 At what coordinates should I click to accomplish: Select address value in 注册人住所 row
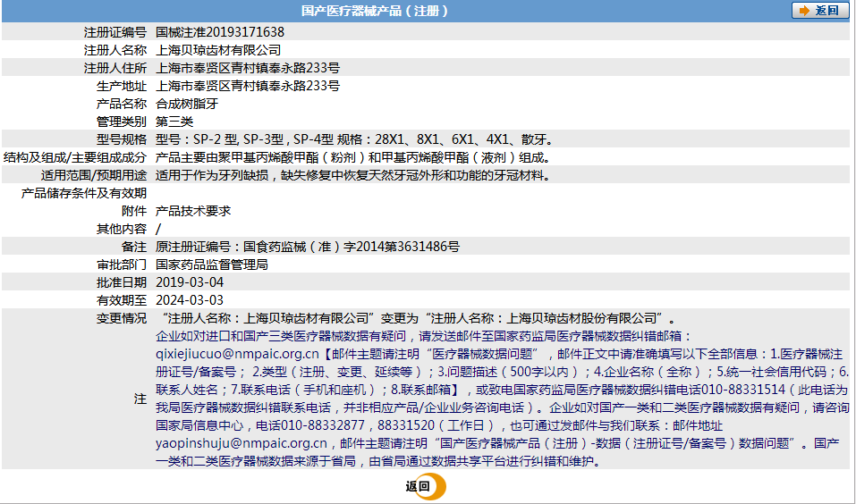(x=248, y=68)
